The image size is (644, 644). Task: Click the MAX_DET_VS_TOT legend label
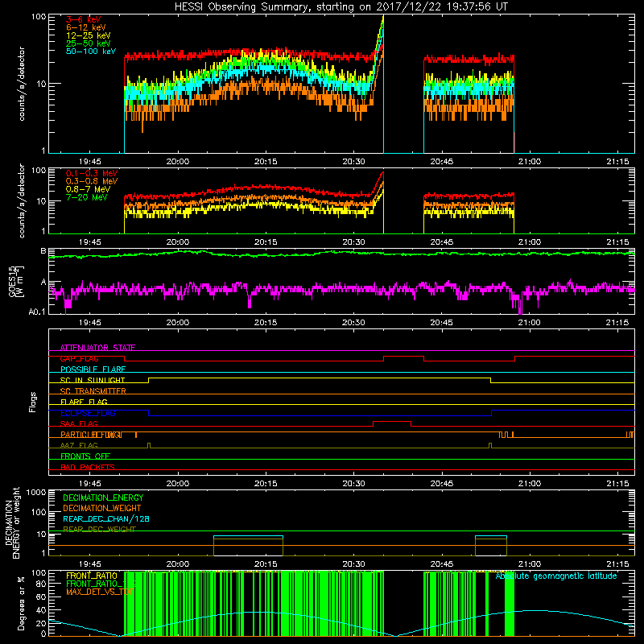coord(100,592)
